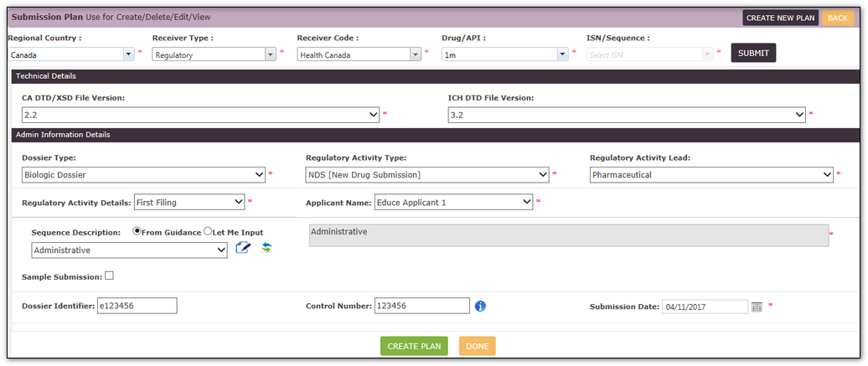Tick the Sample Submission checkbox
The height and width of the screenshot is (366, 868).
(x=109, y=276)
